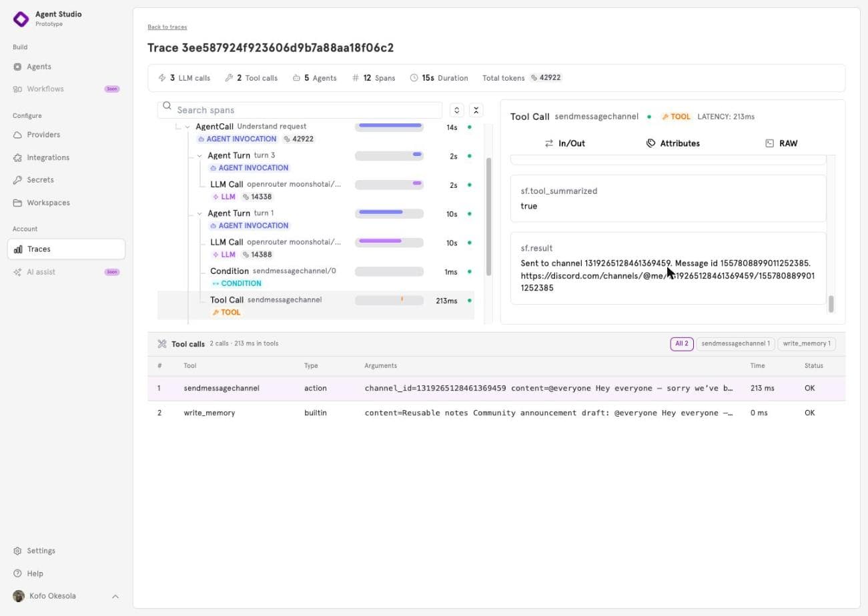Screen dimensions: 868x616
Task: Click the All 2 filter chip
Action: coord(681,344)
